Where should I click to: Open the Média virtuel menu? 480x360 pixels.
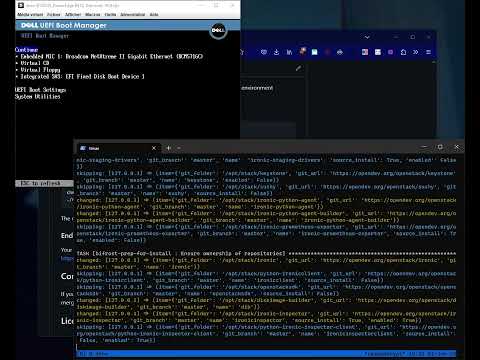tap(30, 15)
